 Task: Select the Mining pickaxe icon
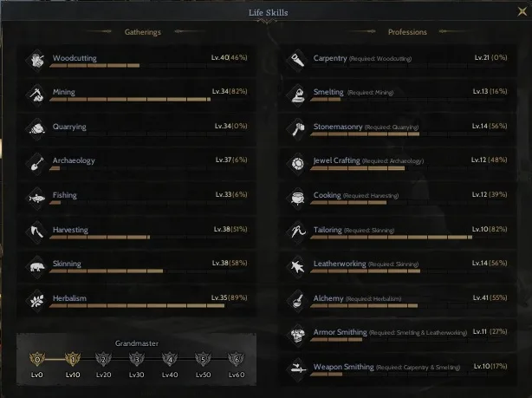(36, 95)
